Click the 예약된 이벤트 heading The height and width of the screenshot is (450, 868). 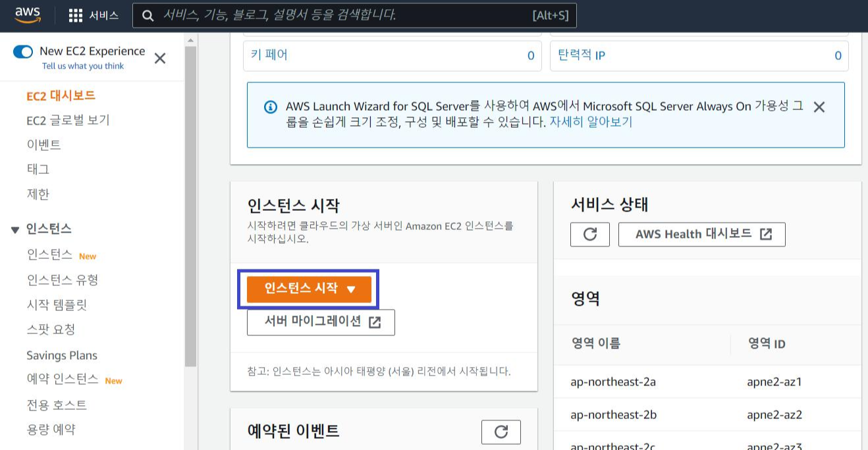[293, 431]
